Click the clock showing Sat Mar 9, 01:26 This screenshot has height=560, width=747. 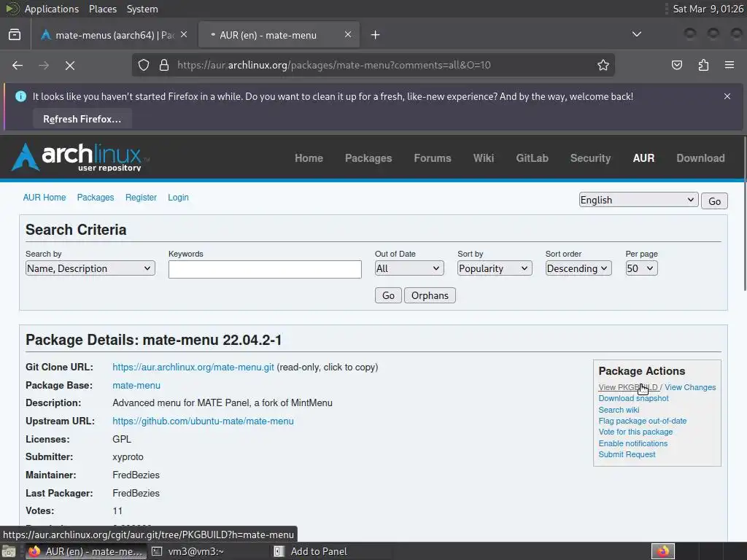tap(708, 9)
